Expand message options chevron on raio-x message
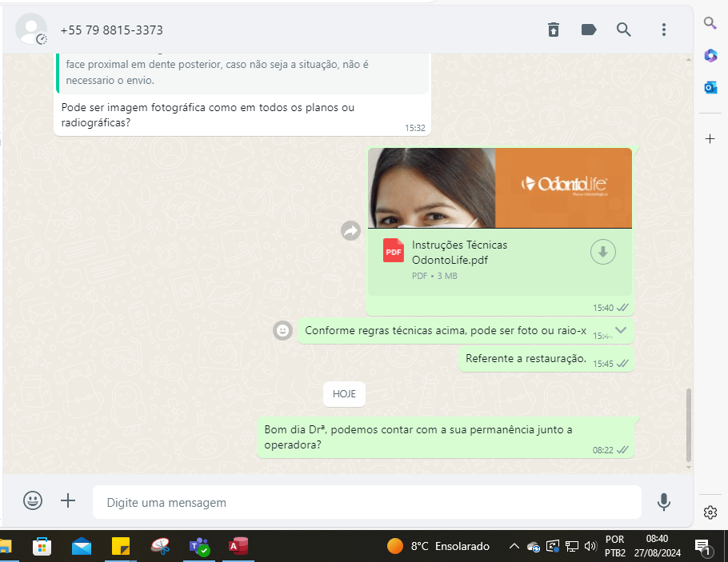Screen dimensions: 728x562 click(x=621, y=330)
